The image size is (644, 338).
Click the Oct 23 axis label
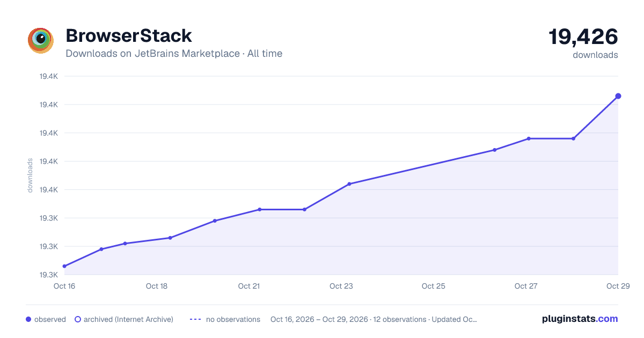[x=341, y=286]
